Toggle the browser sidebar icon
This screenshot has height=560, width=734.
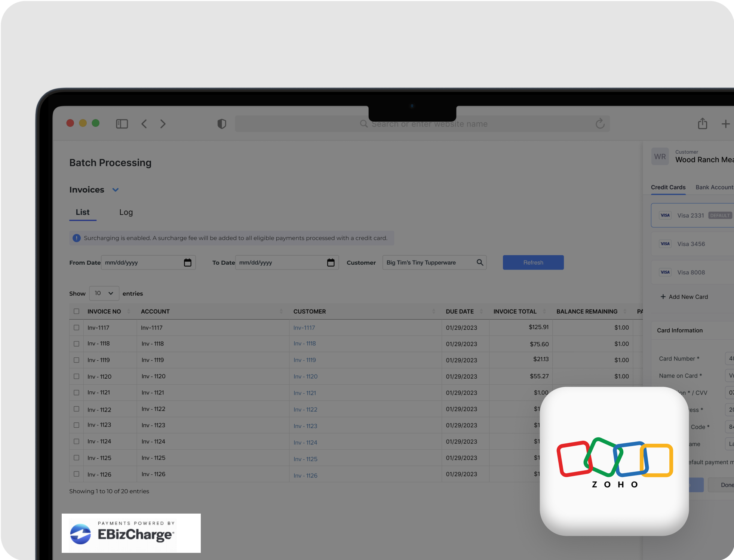point(122,124)
